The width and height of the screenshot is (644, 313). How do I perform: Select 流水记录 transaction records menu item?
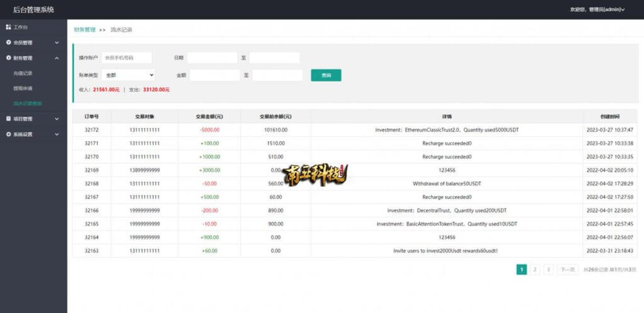pyautogui.click(x=28, y=103)
